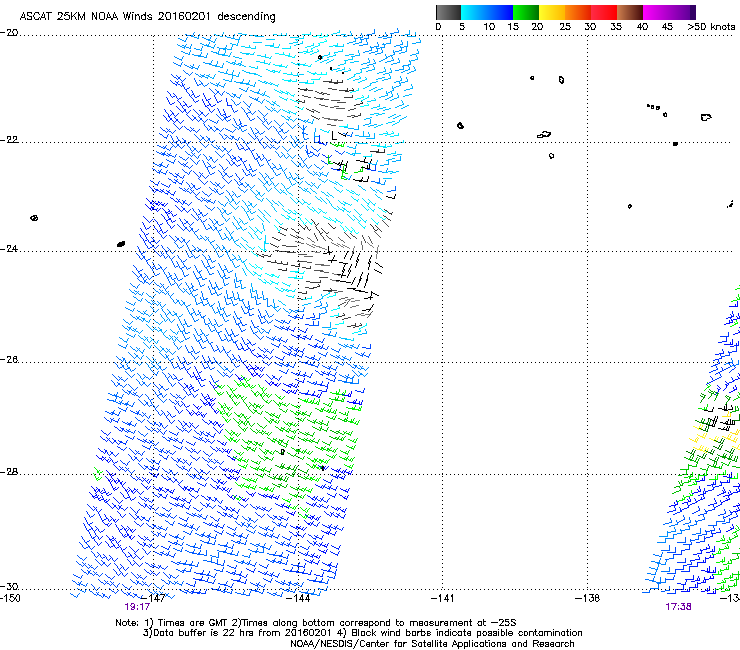The image size is (740, 650).
Task: Click the '-20' latitude axis label
Action: click(9, 33)
